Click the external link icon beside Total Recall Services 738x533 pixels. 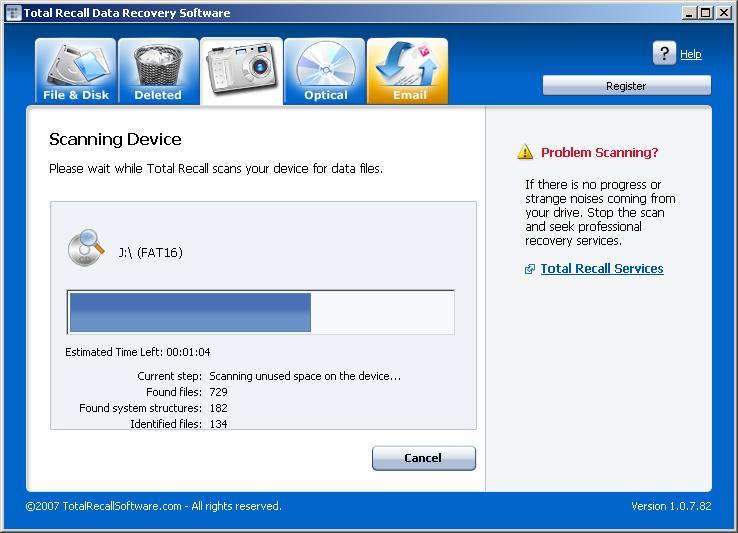click(x=529, y=269)
